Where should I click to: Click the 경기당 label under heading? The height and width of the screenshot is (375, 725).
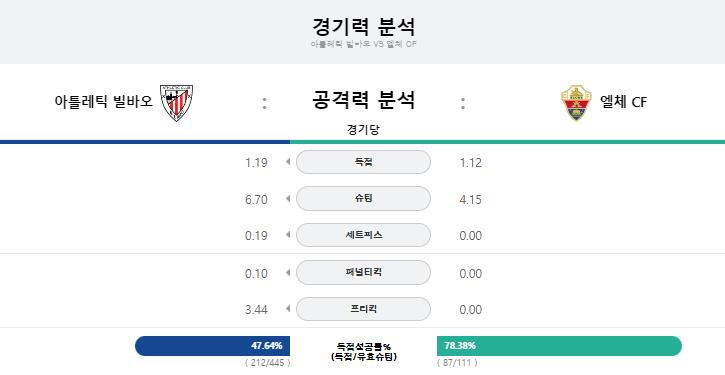(363, 129)
